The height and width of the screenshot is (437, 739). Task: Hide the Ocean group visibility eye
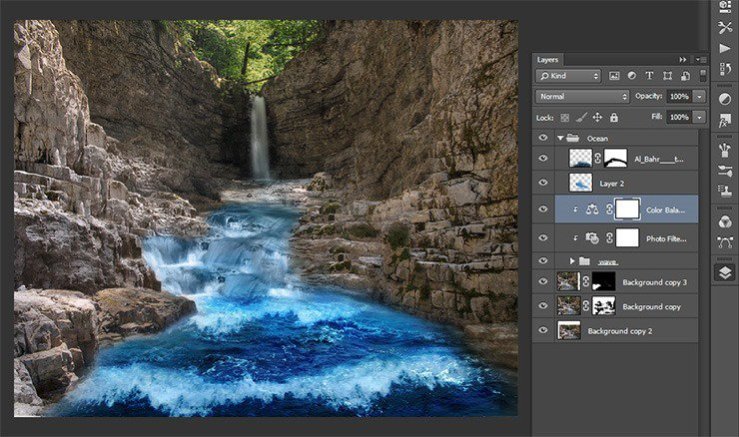tap(543, 138)
